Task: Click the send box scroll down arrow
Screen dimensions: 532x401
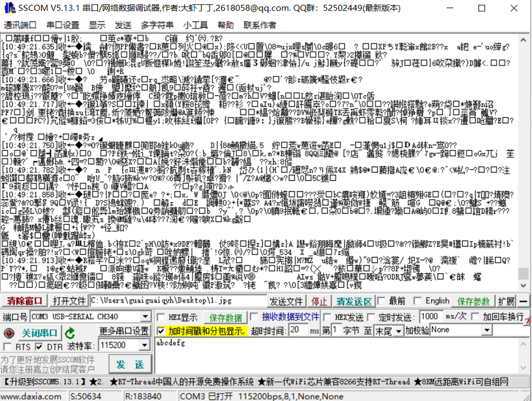Action: tap(523, 368)
